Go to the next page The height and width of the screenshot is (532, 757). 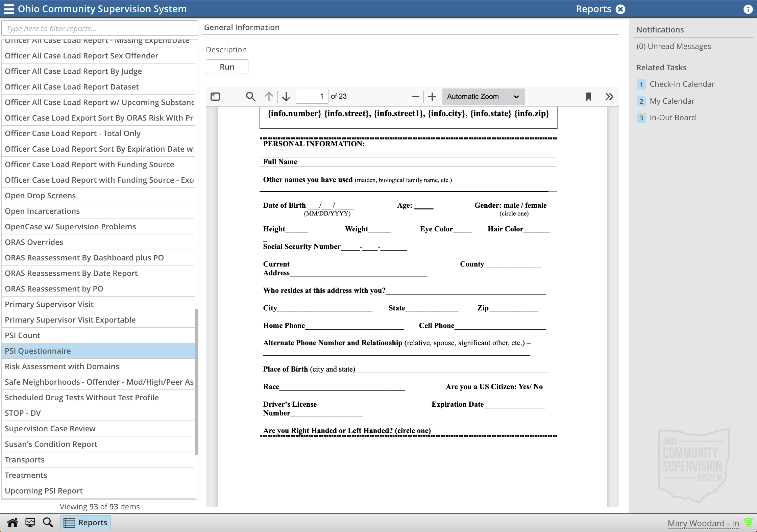point(286,96)
